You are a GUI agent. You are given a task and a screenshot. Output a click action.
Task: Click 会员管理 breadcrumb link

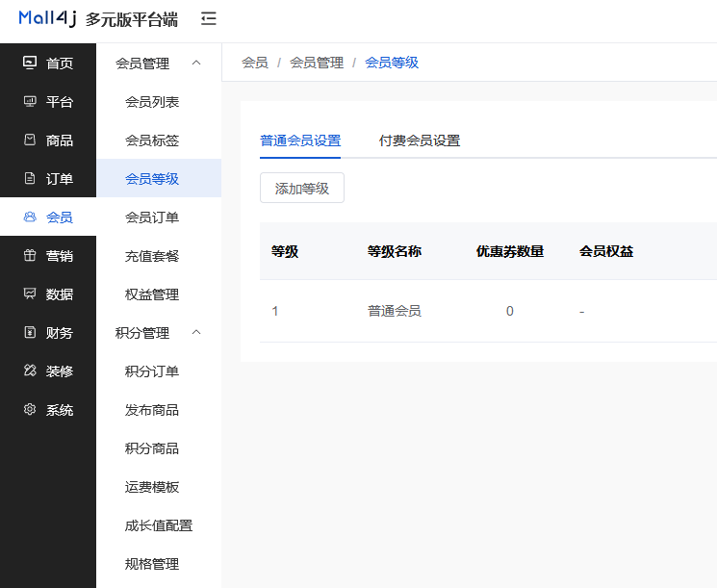pos(317,63)
